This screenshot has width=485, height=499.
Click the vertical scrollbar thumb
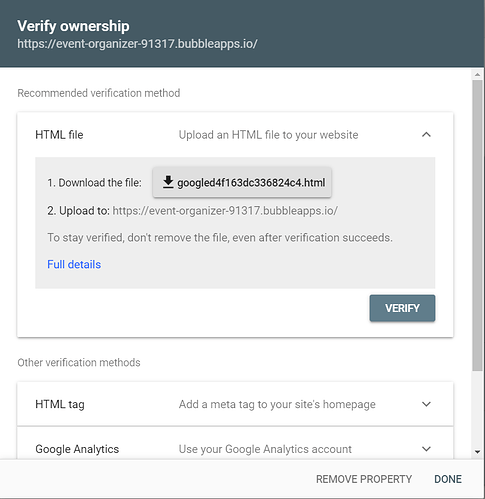(477, 225)
